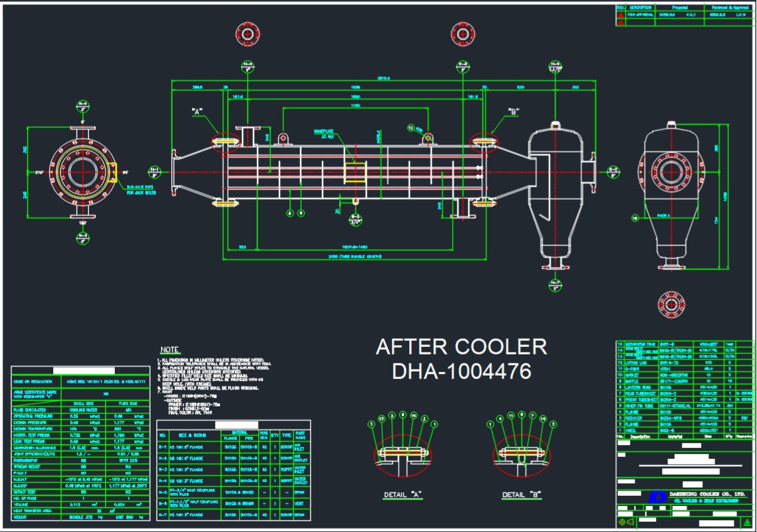Screen dimensions: 757x532
Task: Click the WEIGHT row label
Action: 21,517
